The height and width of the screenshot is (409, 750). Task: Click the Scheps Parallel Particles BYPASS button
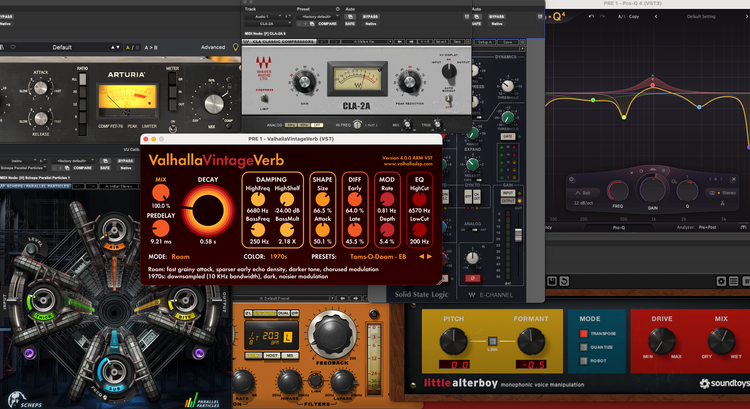click(126, 161)
